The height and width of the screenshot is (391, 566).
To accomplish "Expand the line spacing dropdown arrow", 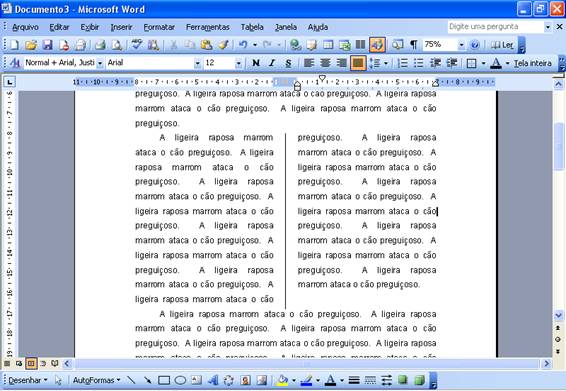I will (386, 64).
